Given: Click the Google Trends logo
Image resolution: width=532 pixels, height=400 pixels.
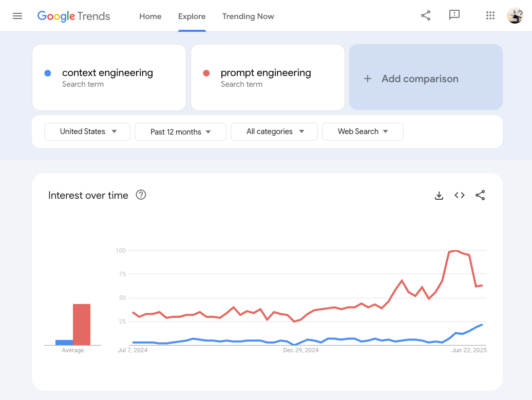Looking at the screenshot, I should 73,16.
